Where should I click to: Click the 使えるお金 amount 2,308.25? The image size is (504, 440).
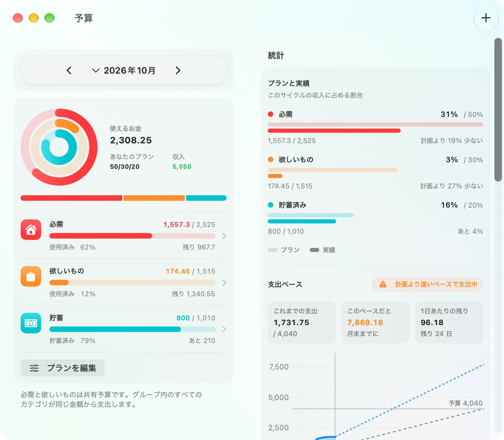[131, 140]
